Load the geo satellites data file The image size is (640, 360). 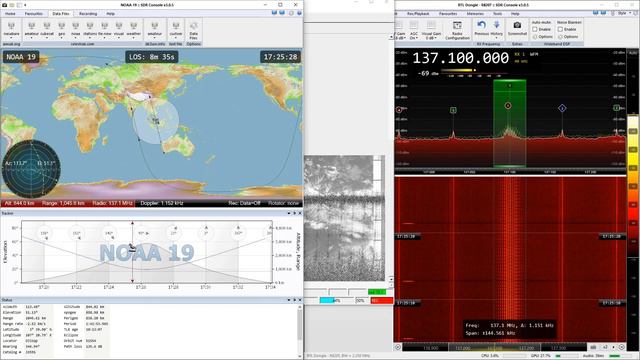61,29
